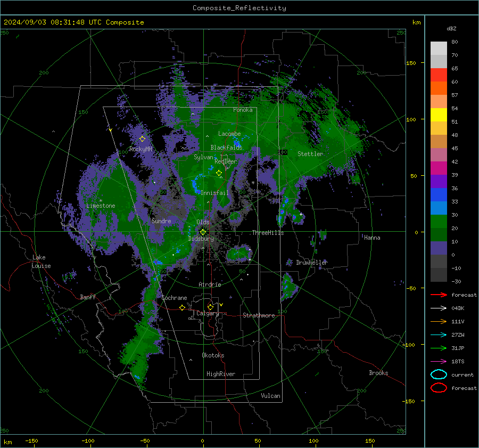The image size is (479, 448).
Task: Select the orange swatch between 60 and 57 dBZ
Action: coord(439,88)
